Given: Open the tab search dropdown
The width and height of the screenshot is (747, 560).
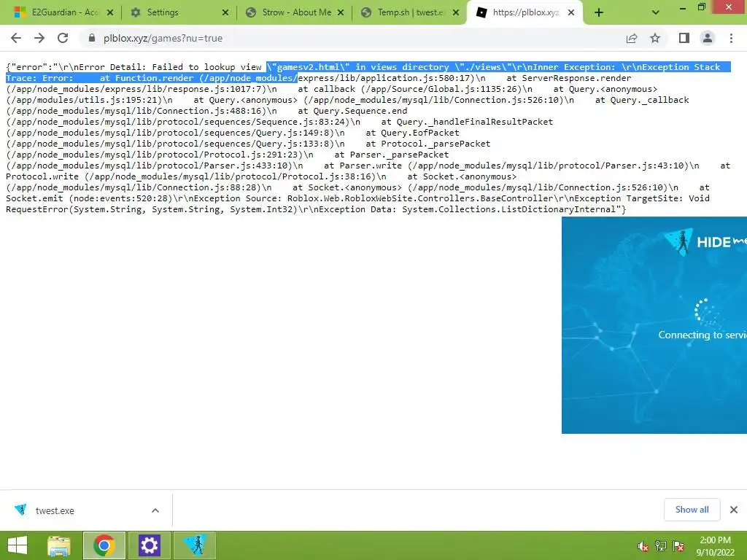Looking at the screenshot, I should pyautogui.click(x=656, y=13).
